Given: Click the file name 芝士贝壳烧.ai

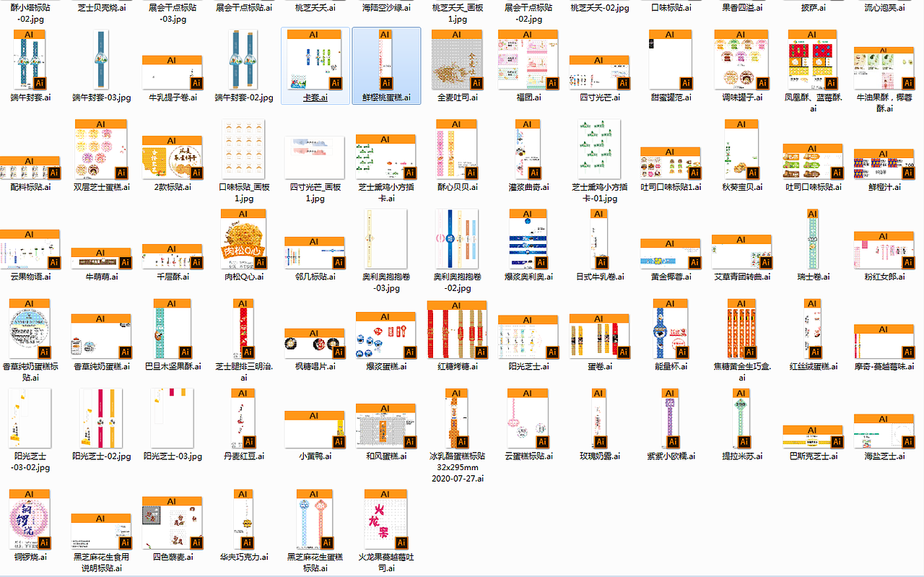Looking at the screenshot, I should (x=100, y=7).
